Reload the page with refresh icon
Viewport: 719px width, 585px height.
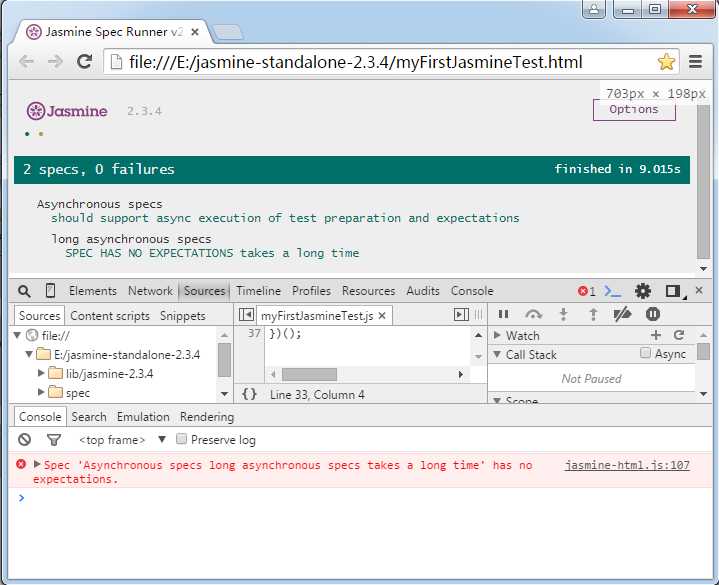pos(84,61)
